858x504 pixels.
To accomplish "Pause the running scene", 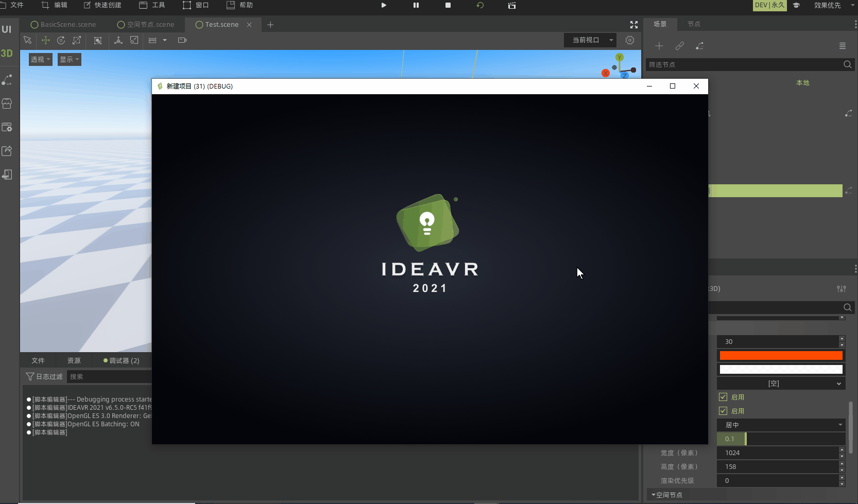I will pos(416,5).
